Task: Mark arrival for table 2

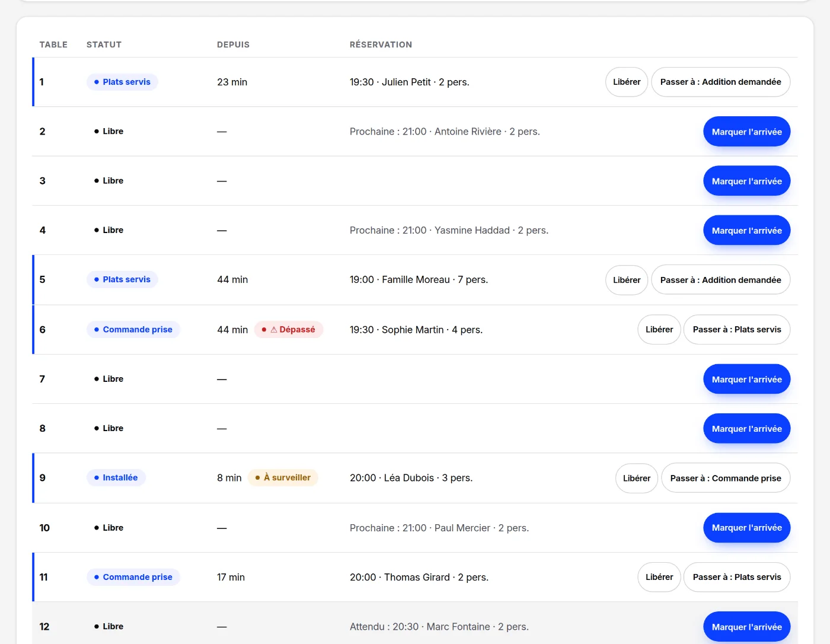Action: coord(747,132)
